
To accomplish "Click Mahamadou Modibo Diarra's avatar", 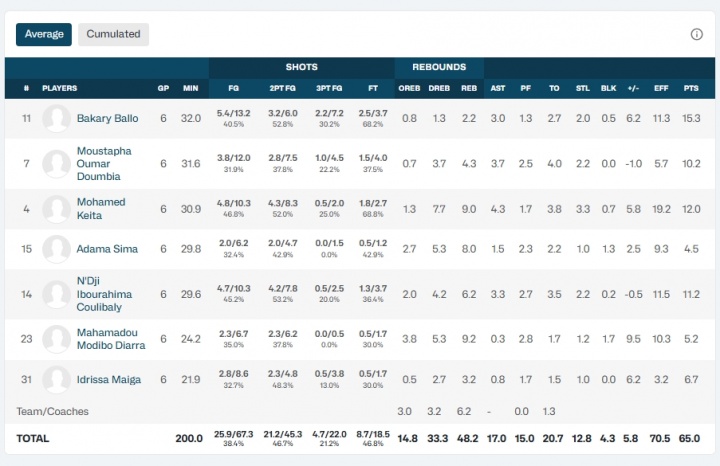I will click(56, 339).
